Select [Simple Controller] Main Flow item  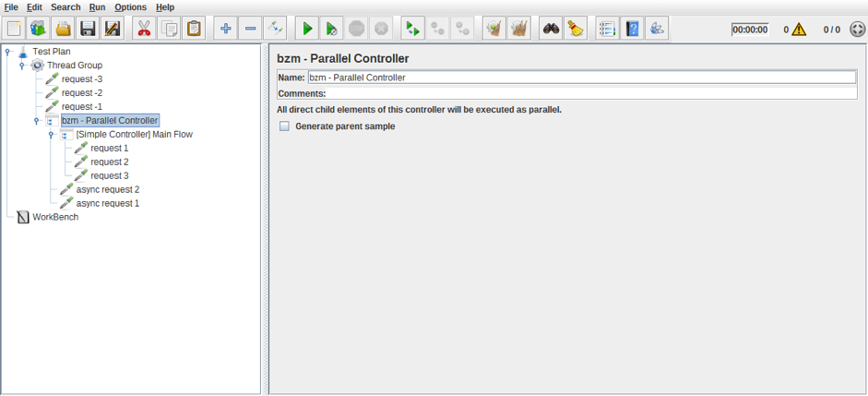135,134
